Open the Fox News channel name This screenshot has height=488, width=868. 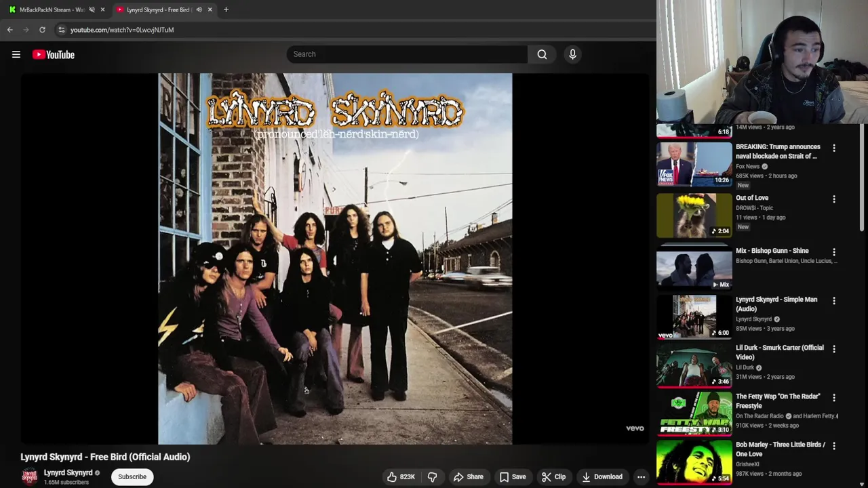(x=748, y=166)
